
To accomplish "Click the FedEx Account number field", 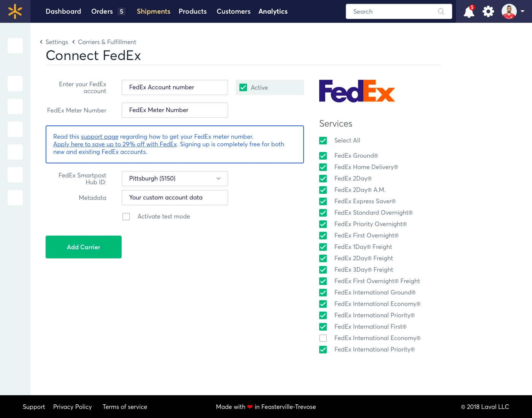I will [175, 87].
